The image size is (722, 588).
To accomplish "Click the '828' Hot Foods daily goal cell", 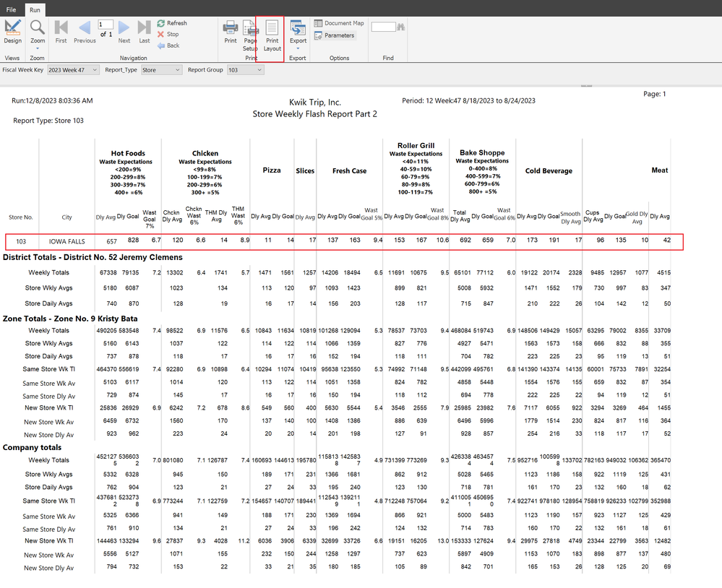I will click(134, 240).
